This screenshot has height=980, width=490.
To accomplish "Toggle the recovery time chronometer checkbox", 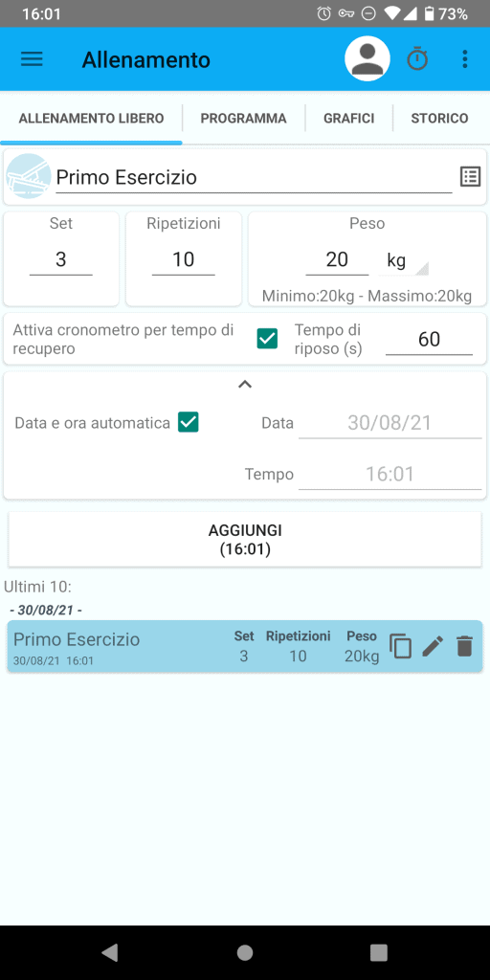I will coord(268,339).
